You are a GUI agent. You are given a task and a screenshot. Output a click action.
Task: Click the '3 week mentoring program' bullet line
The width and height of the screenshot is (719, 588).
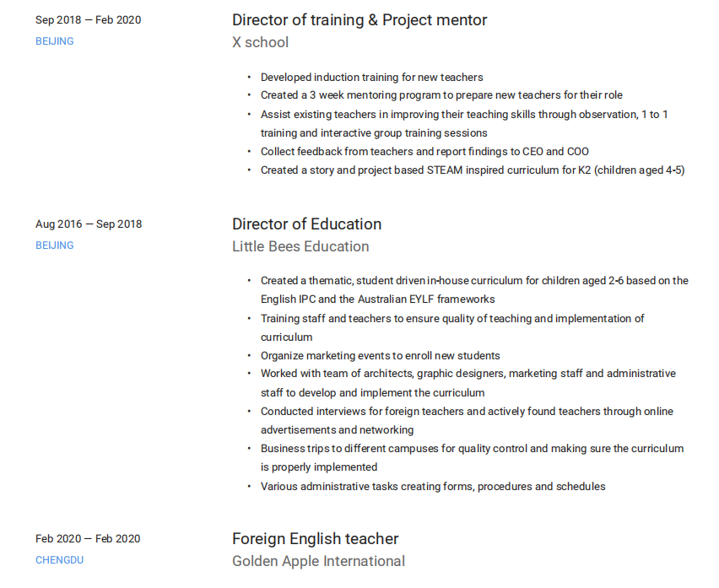(x=441, y=95)
